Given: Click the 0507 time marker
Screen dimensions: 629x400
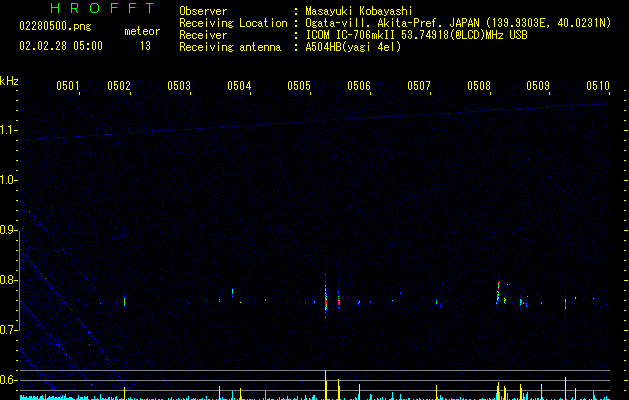Looking at the screenshot, I should (x=418, y=85).
